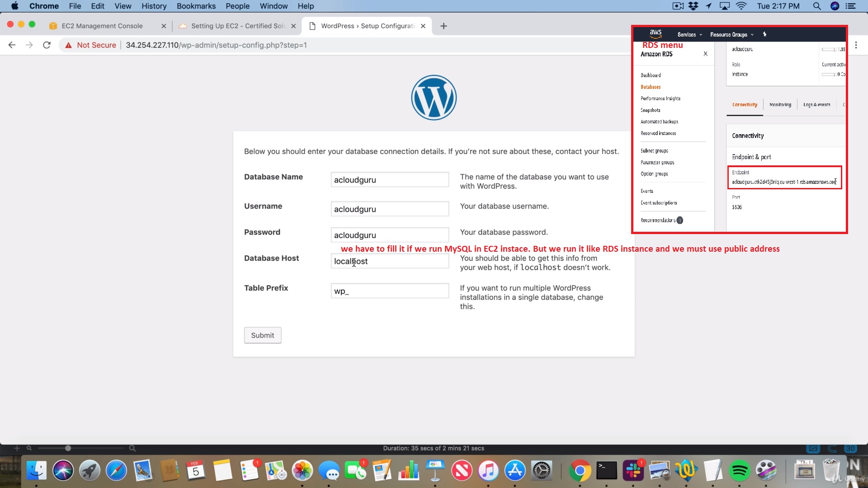Expand the Resource Groups dropdown
This screenshot has height=488, width=868.
click(x=731, y=35)
